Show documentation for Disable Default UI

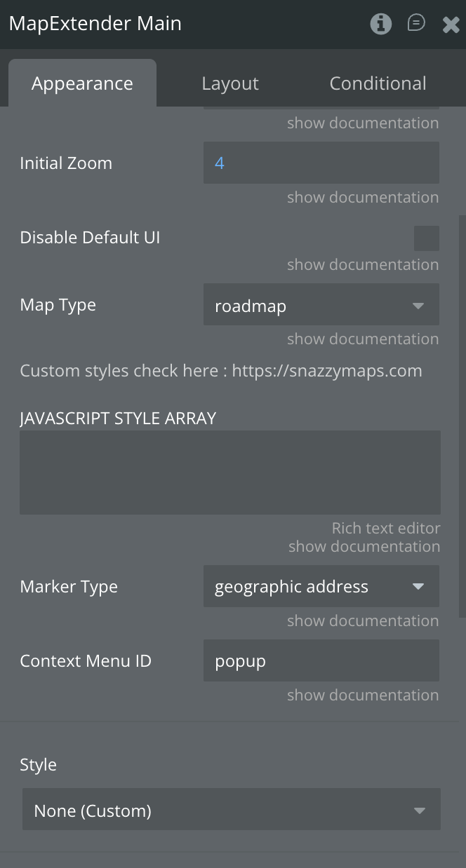point(363,265)
